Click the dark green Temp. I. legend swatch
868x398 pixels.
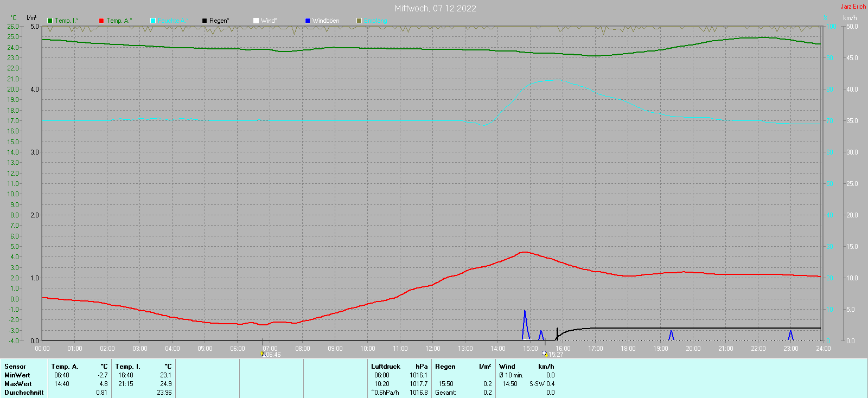[50, 21]
